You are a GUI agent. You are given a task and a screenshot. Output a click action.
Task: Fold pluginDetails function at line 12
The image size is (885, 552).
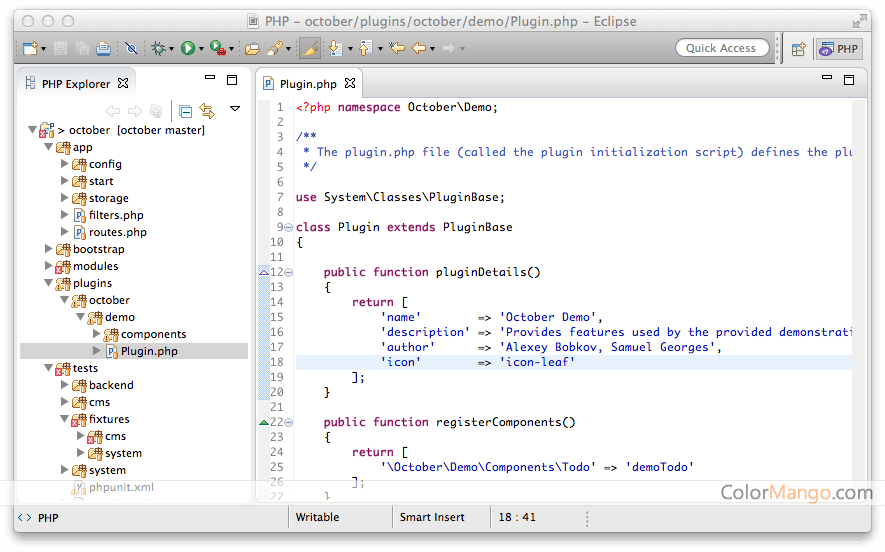pos(288,273)
